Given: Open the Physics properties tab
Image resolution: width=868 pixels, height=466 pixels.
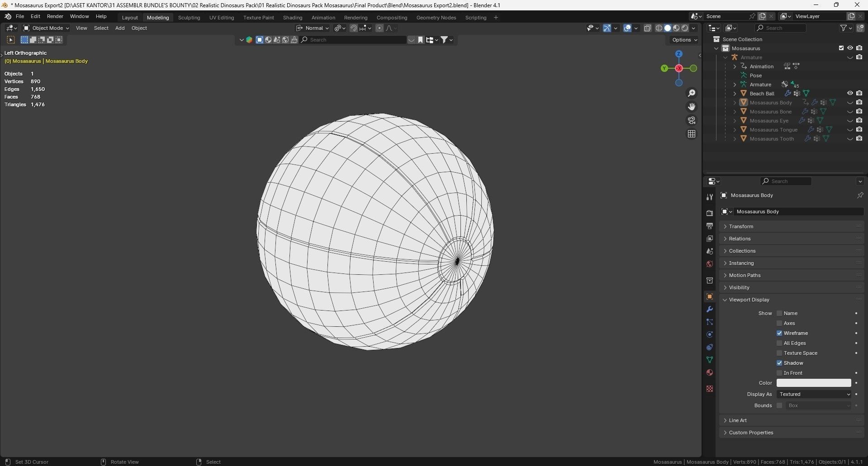Looking at the screenshot, I should [x=709, y=334].
